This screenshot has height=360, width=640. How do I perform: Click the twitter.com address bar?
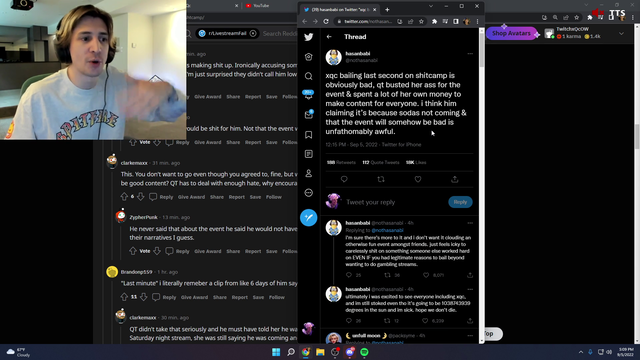(367, 21)
